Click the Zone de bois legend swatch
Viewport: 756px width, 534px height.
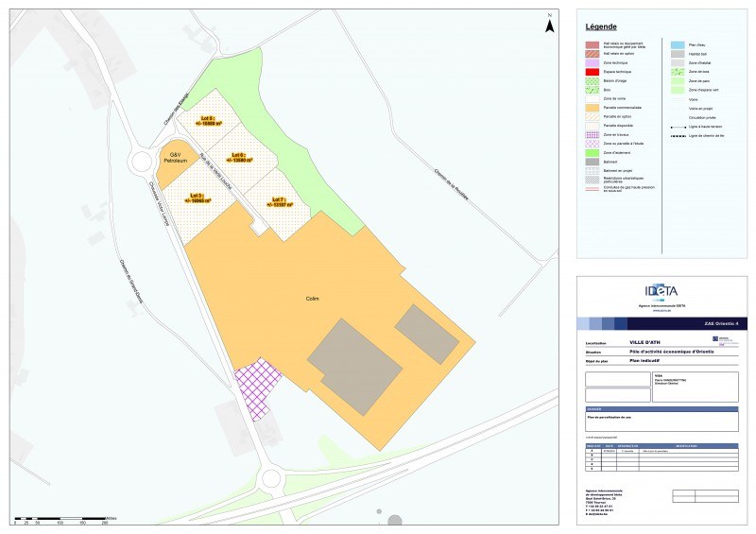(x=678, y=72)
